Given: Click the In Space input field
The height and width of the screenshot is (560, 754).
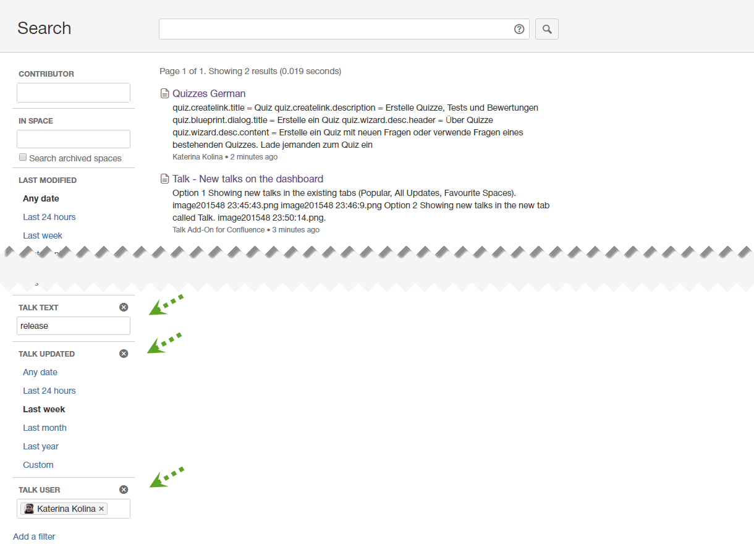Looking at the screenshot, I should (74, 139).
